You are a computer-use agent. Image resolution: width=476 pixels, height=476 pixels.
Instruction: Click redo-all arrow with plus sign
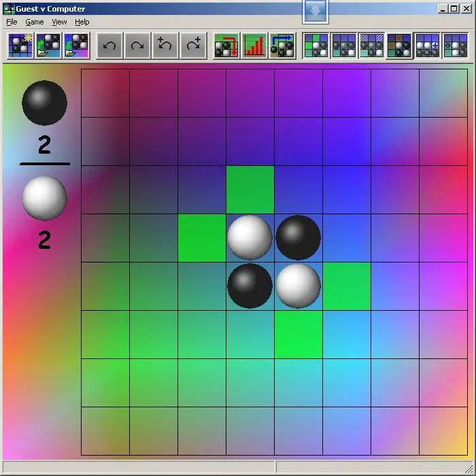[x=193, y=46]
